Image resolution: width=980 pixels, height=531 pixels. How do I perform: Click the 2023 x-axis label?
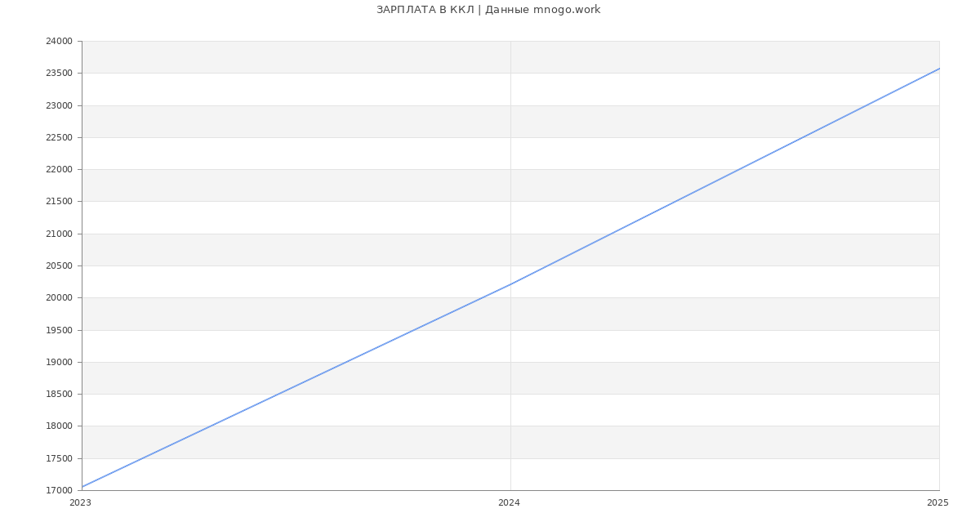tap(81, 503)
